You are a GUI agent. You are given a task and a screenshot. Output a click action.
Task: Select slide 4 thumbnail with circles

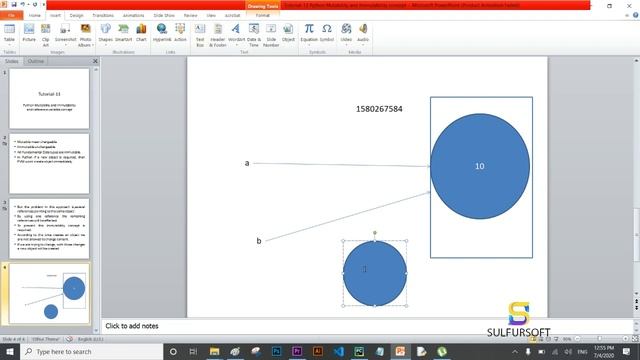49,293
